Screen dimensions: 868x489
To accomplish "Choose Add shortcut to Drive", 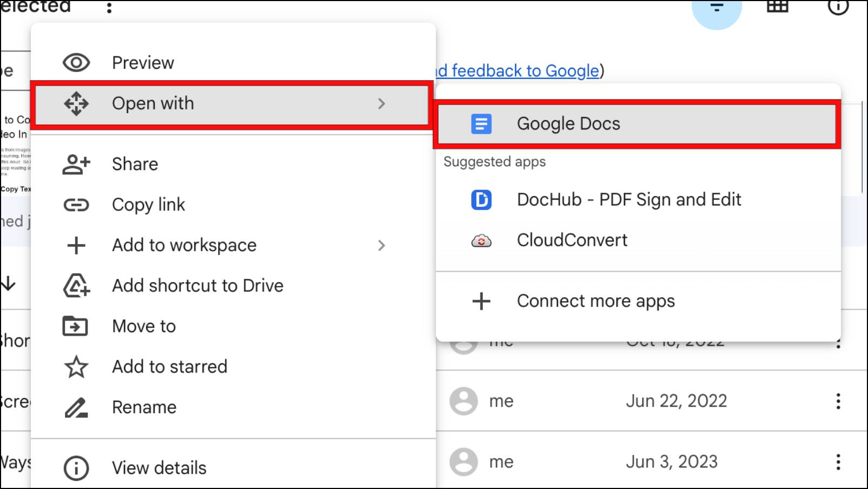I will tap(233, 285).
